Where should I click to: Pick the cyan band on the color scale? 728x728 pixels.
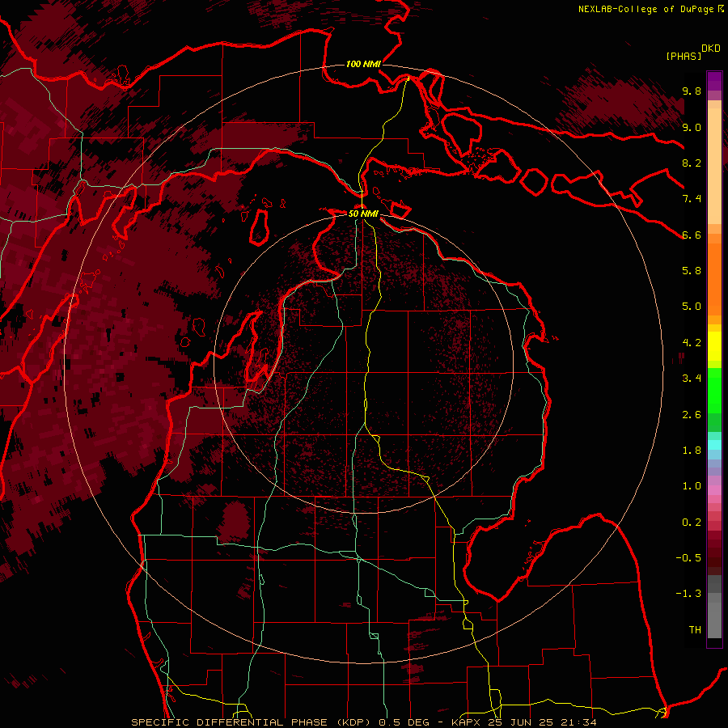click(x=714, y=445)
